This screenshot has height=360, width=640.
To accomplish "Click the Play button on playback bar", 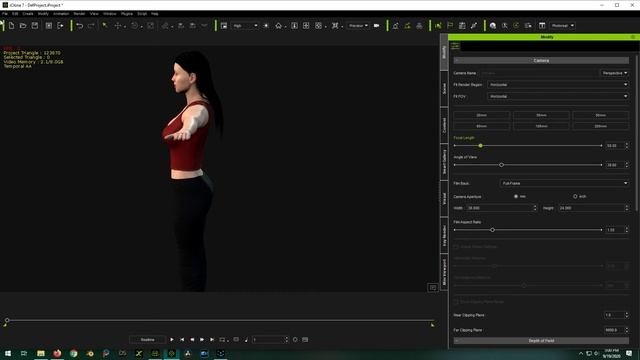I will 172,340.
